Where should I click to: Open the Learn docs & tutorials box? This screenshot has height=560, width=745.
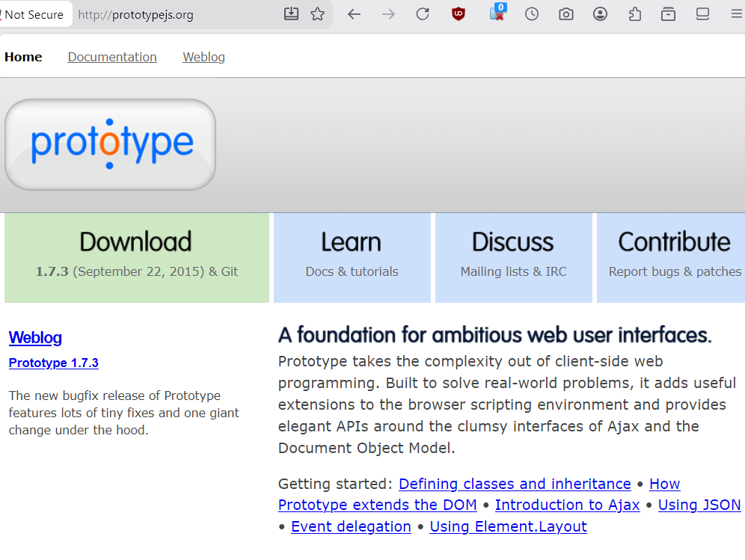pyautogui.click(x=352, y=257)
